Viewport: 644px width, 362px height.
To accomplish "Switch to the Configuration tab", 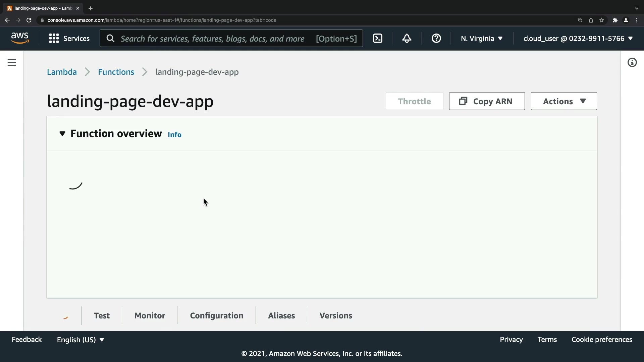I will [216, 315].
